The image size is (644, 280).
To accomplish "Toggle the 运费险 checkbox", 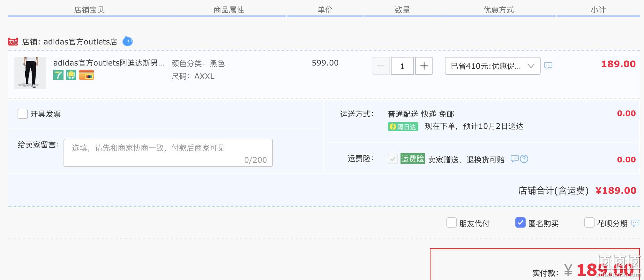I will (x=393, y=159).
